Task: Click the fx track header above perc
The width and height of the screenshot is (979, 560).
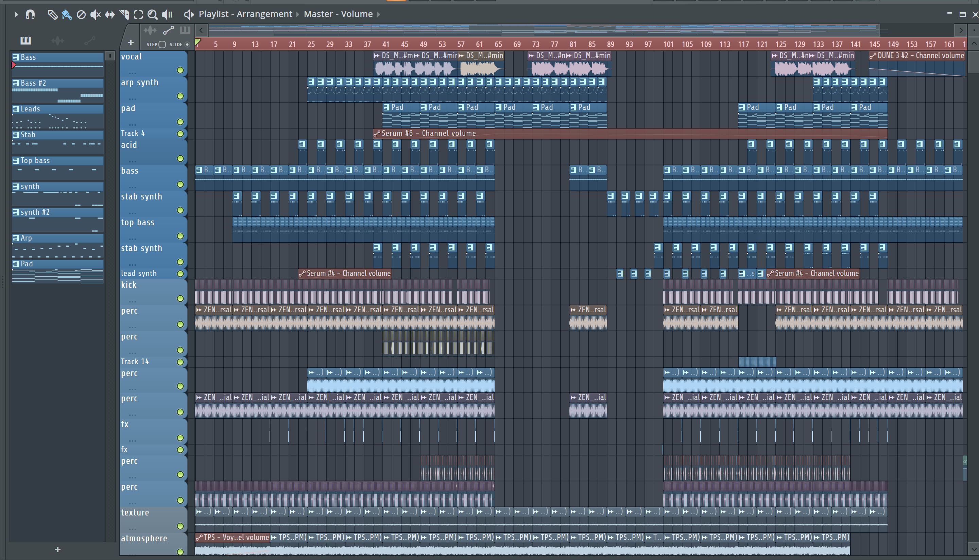Action: click(x=153, y=450)
